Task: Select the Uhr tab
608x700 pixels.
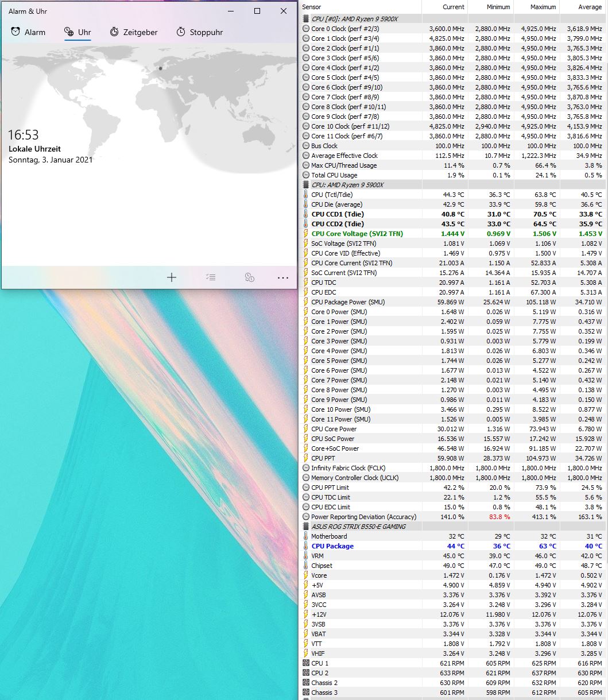Action: tap(78, 32)
